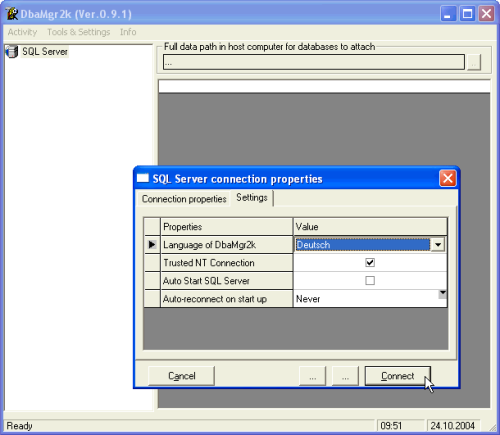Select the Deutsch language combo box value
Image resolution: width=500 pixels, height=435 pixels.
point(363,245)
